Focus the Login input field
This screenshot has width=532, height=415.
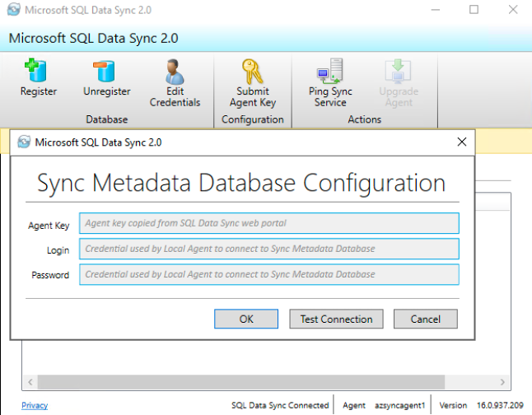(269, 249)
